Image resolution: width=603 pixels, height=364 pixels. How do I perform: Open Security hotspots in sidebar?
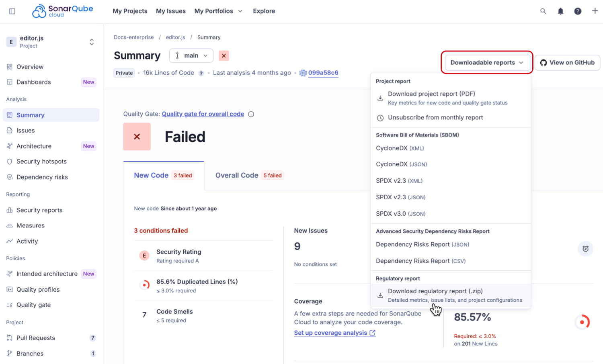click(x=51, y=162)
